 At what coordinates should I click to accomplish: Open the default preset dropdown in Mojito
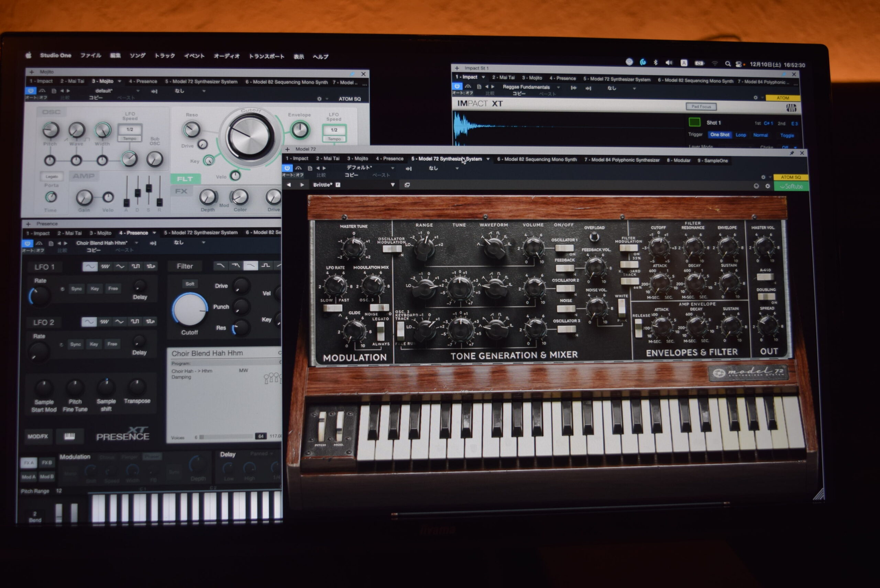(x=137, y=91)
